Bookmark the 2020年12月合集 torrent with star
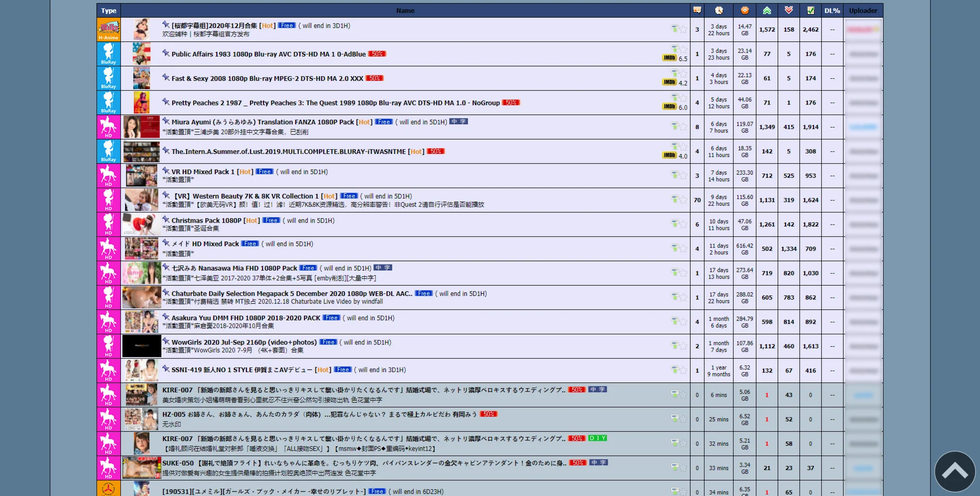Screen dimensions: 980x496 click(x=683, y=30)
